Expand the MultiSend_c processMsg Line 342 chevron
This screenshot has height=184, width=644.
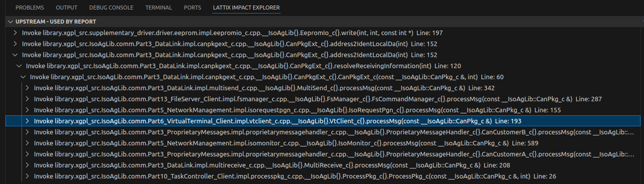pyautogui.click(x=28, y=88)
